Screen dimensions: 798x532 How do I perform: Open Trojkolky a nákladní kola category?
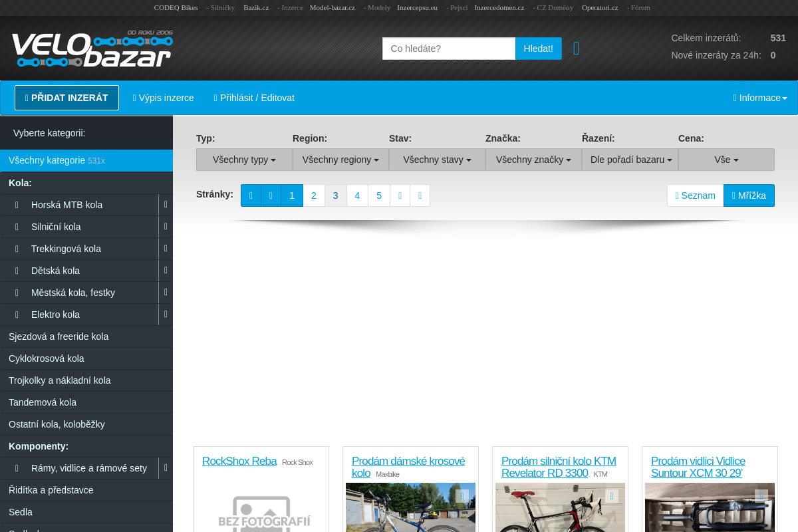86,380
